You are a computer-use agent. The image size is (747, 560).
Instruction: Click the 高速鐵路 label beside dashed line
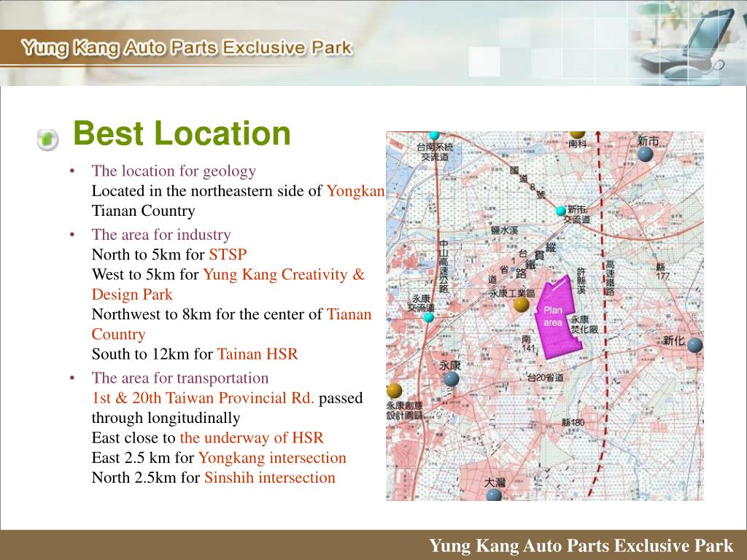611,278
